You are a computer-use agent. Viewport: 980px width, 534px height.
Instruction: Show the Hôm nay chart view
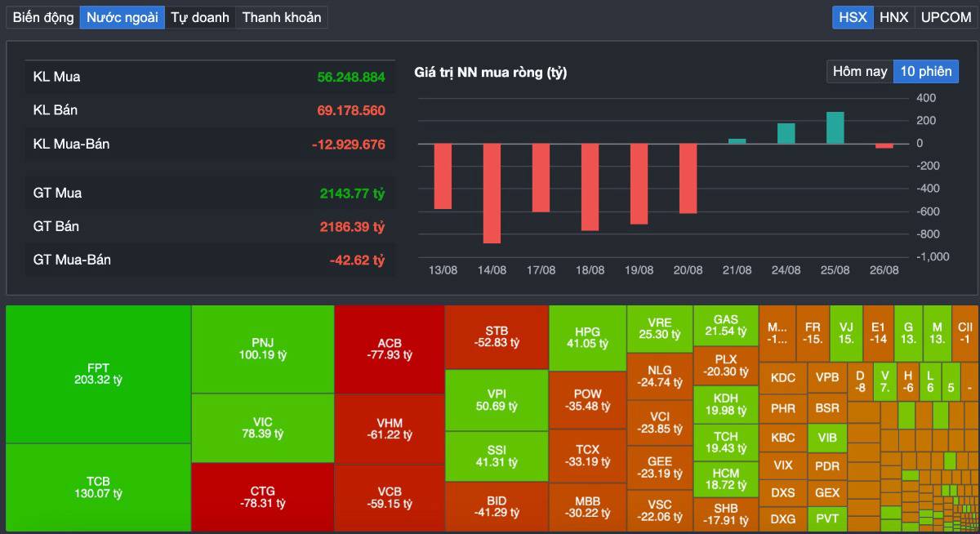[x=860, y=71]
